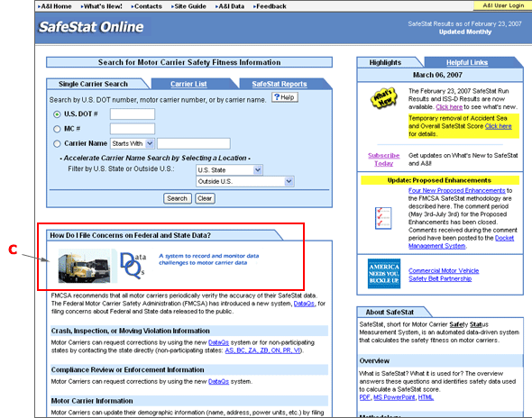Open the Overview MS PowerPoint link

click(394, 397)
